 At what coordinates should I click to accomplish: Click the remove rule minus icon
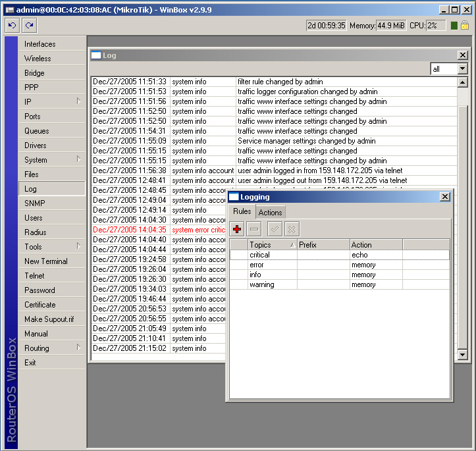[x=255, y=228]
